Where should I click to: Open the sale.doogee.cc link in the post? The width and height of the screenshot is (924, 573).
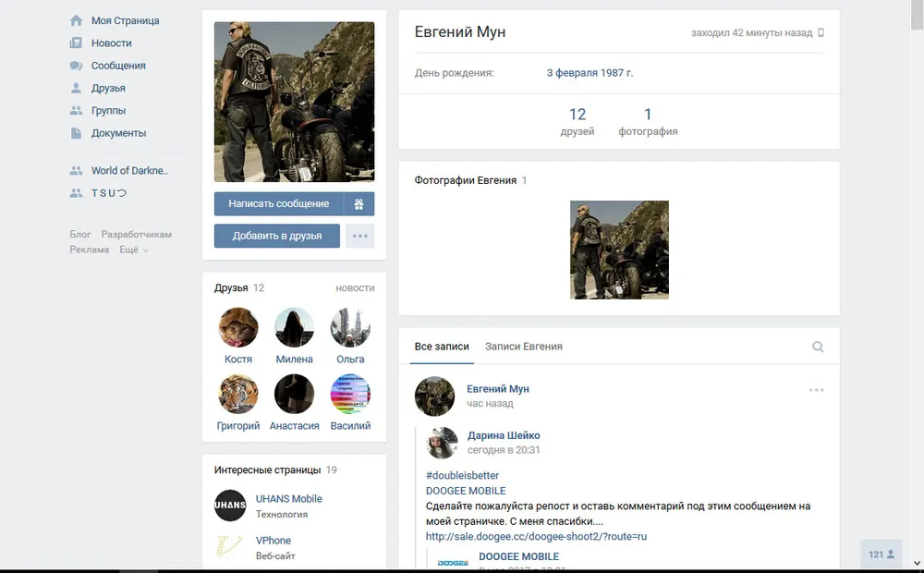tap(536, 536)
